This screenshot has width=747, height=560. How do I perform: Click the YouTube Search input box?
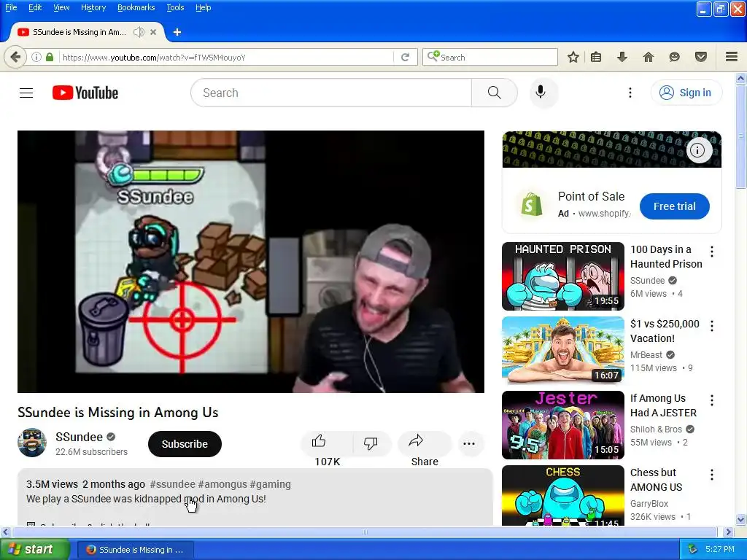tap(331, 93)
